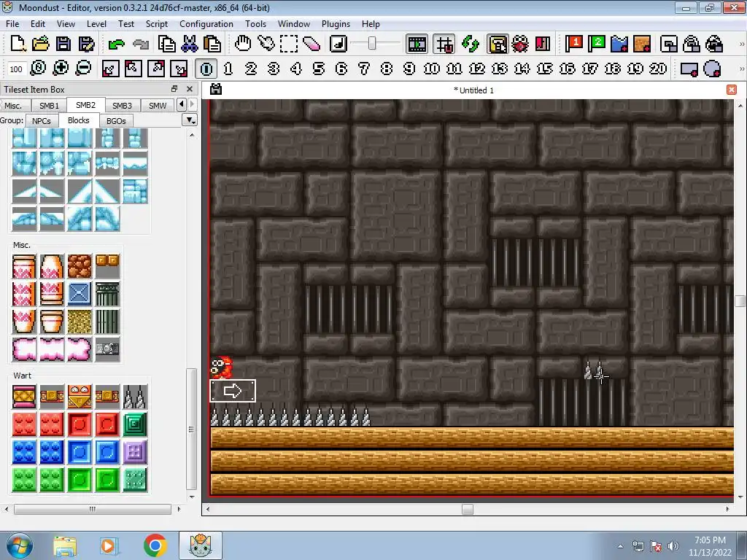Select the NPCs group tab
The image size is (747, 560).
(42, 121)
